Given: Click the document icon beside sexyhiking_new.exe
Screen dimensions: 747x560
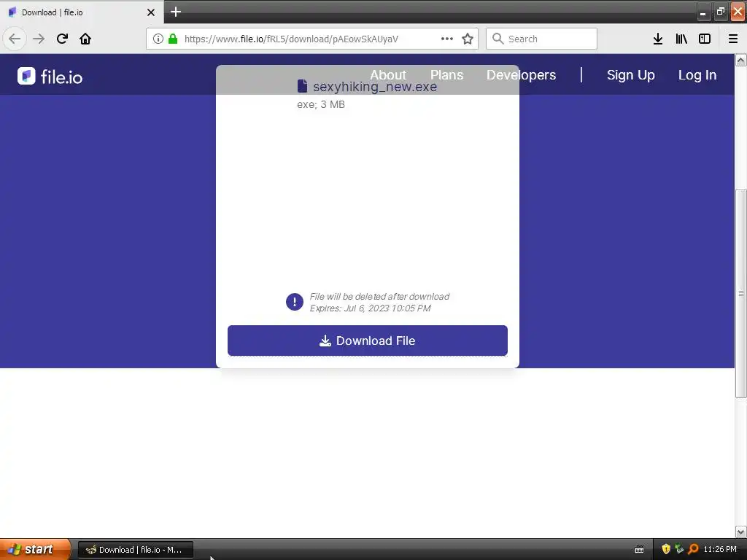Looking at the screenshot, I should [x=302, y=86].
